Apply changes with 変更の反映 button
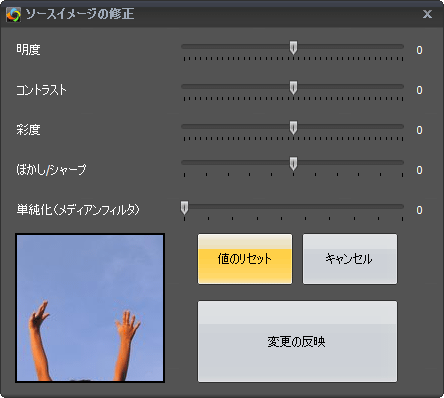 tap(297, 341)
